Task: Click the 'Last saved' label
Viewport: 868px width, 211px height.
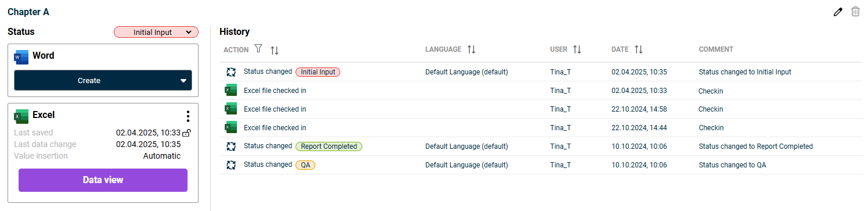Action: click(x=33, y=133)
